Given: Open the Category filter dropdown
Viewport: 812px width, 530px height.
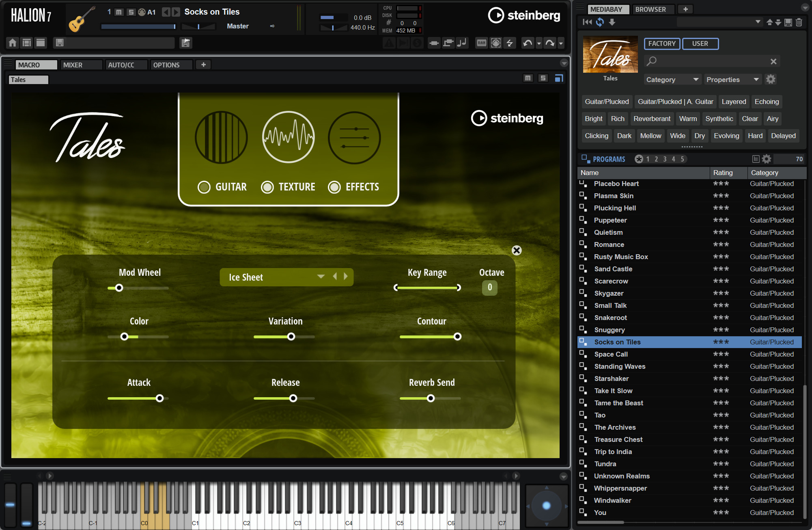Looking at the screenshot, I should [x=672, y=80].
